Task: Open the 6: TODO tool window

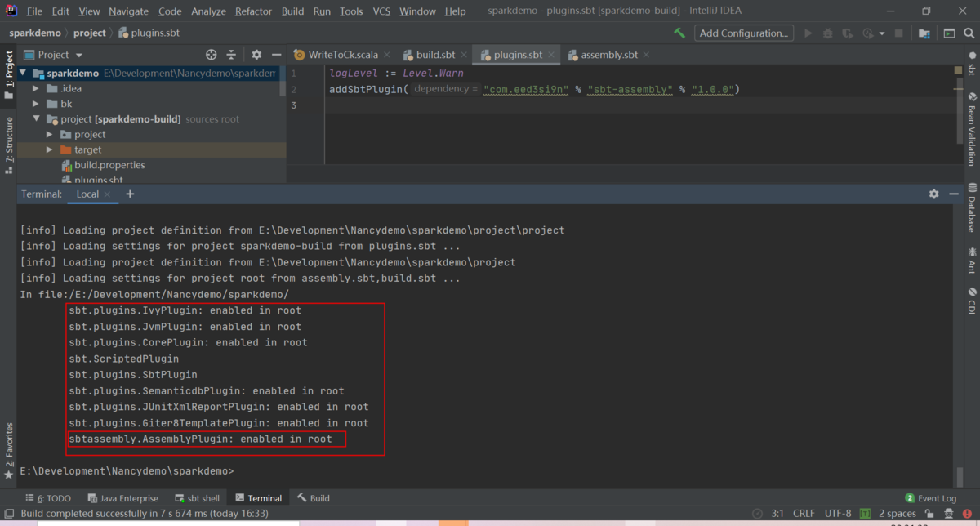Action: [x=47, y=498]
